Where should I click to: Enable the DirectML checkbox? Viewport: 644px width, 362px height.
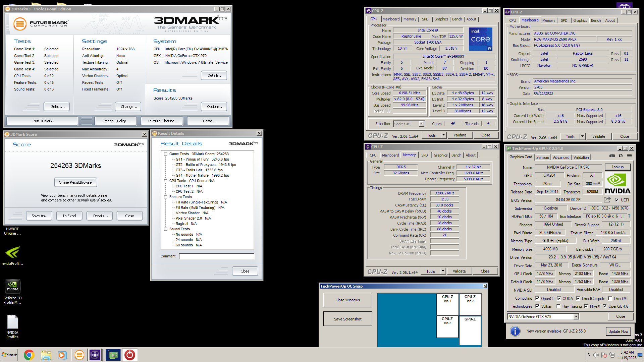point(610,298)
